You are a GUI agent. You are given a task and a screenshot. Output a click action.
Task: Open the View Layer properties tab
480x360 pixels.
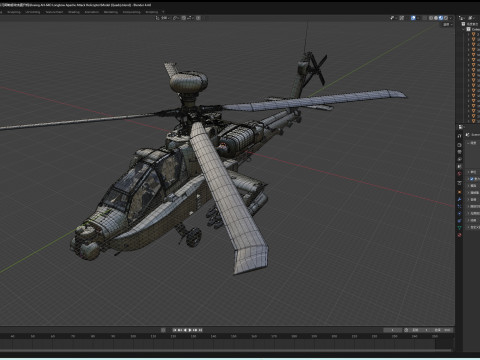pyautogui.click(x=459, y=159)
